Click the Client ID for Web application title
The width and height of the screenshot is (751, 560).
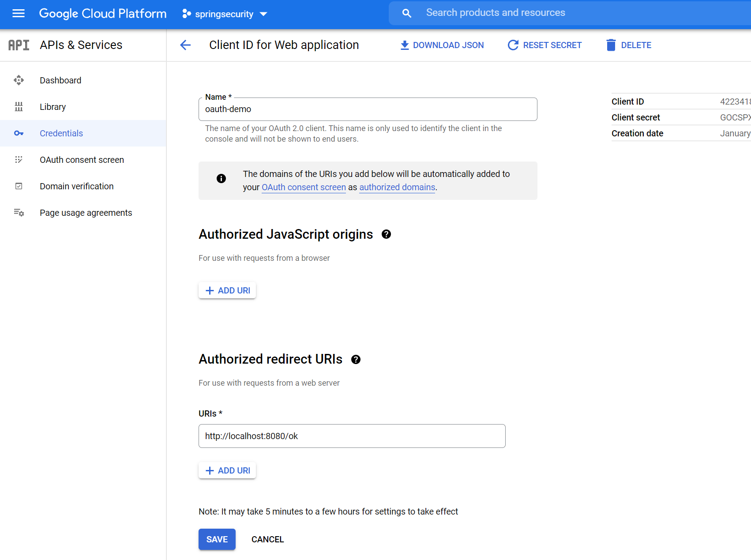[284, 45]
